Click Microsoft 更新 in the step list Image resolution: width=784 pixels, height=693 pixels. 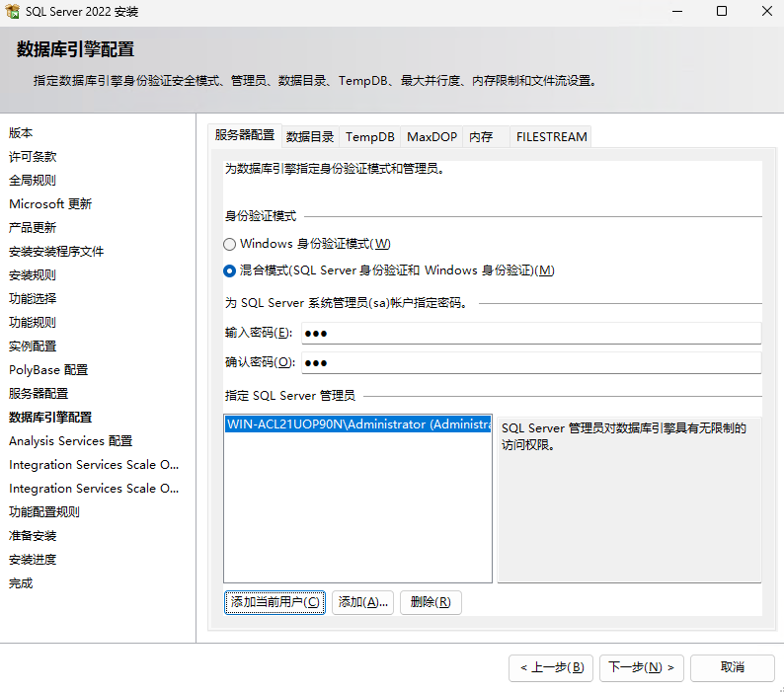click(x=50, y=204)
